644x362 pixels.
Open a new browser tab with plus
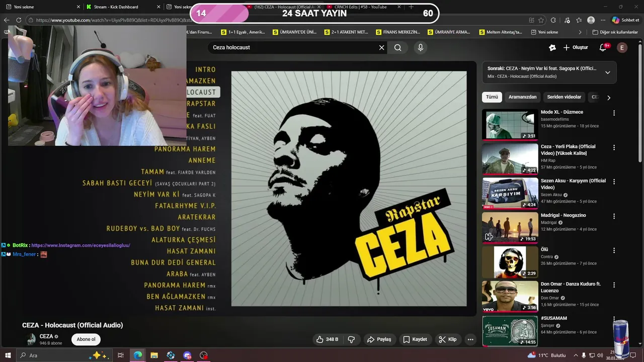coord(411,7)
